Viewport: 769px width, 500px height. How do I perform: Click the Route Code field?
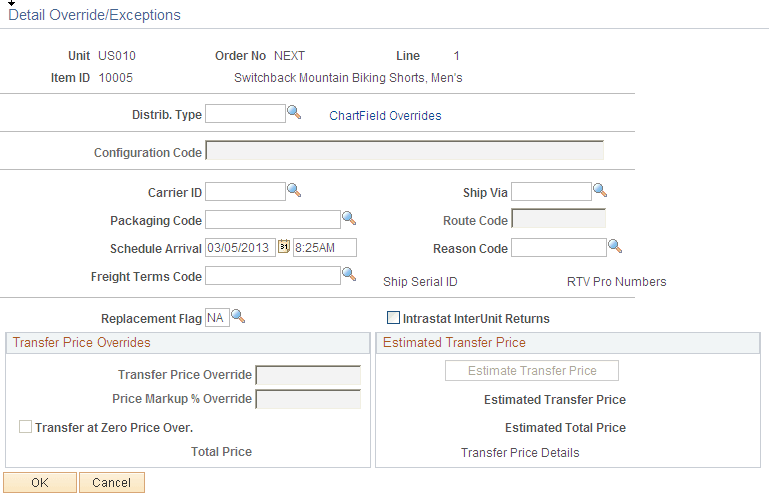point(559,219)
